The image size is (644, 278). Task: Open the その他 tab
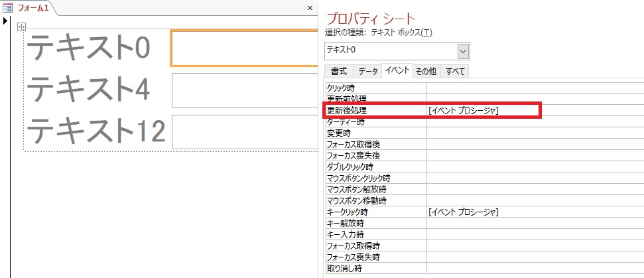[426, 72]
